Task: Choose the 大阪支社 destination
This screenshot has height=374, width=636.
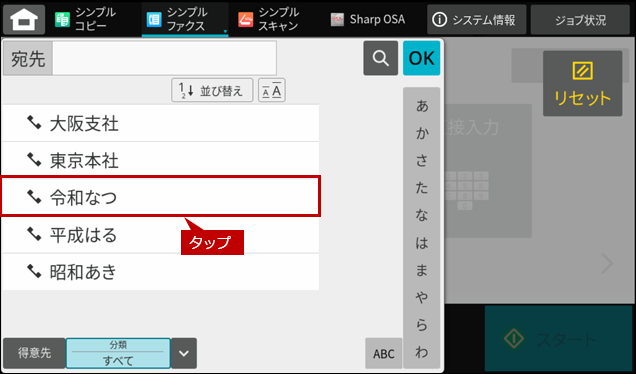Action: pyautogui.click(x=161, y=123)
